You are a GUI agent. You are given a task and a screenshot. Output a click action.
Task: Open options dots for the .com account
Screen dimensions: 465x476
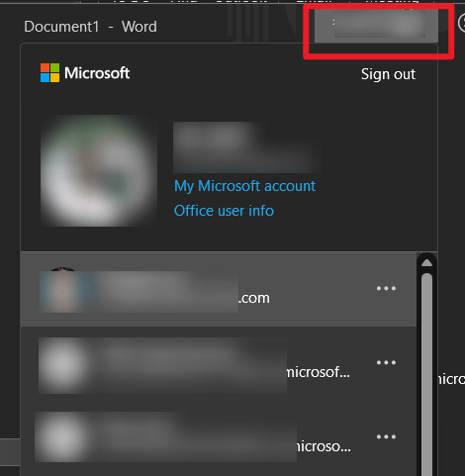coord(386,288)
